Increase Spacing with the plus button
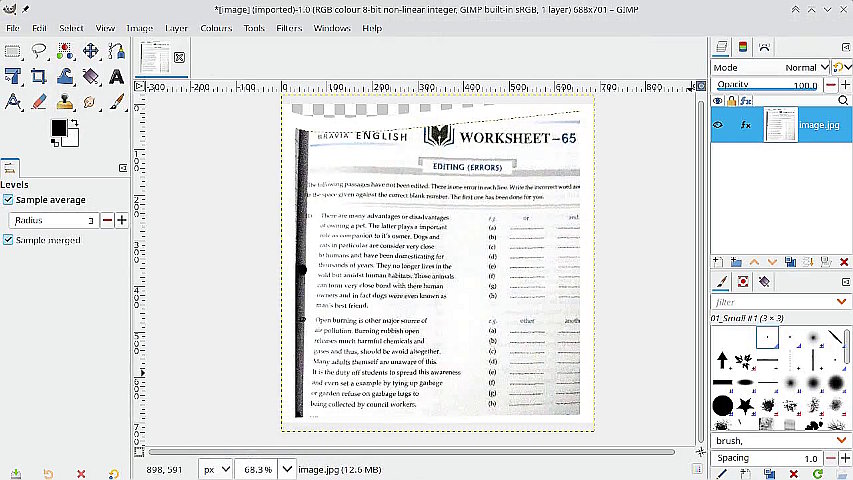Screen dimensions: 853x480 [x=845, y=458]
